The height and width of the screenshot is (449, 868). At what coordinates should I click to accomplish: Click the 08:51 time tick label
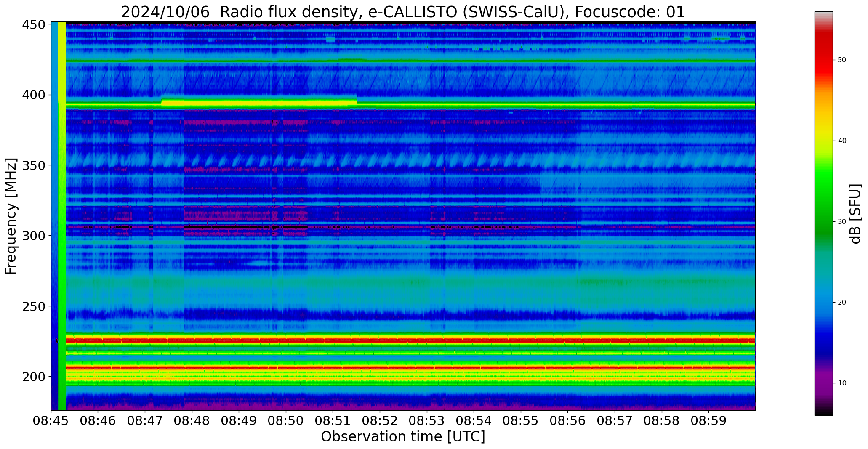[333, 421]
